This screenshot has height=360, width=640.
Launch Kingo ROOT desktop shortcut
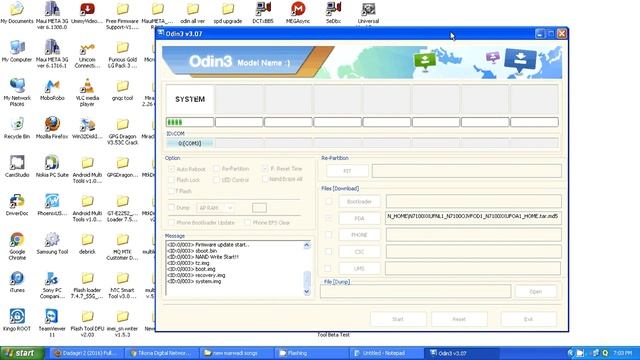(x=17, y=320)
